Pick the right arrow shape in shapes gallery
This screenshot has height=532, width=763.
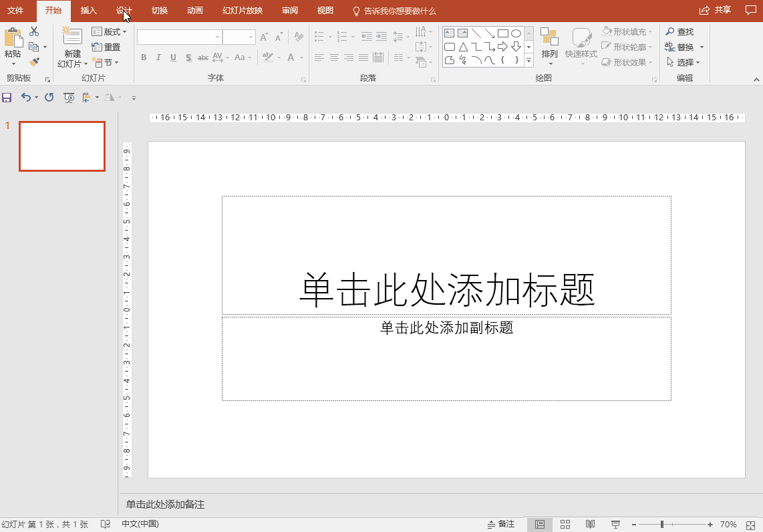click(503, 47)
